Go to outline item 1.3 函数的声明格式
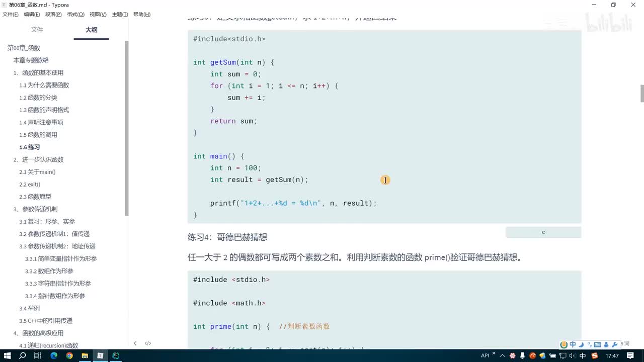644x362 pixels. pyautogui.click(x=44, y=110)
